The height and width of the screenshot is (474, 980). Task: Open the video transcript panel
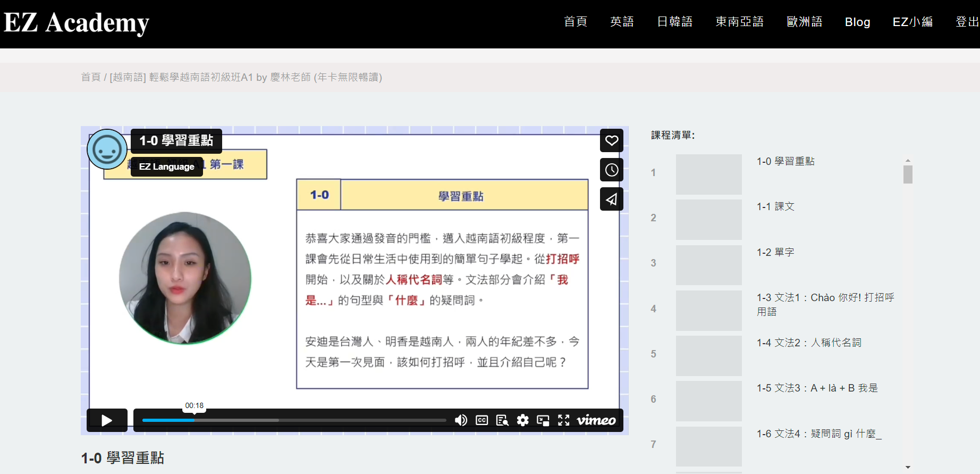point(502,420)
